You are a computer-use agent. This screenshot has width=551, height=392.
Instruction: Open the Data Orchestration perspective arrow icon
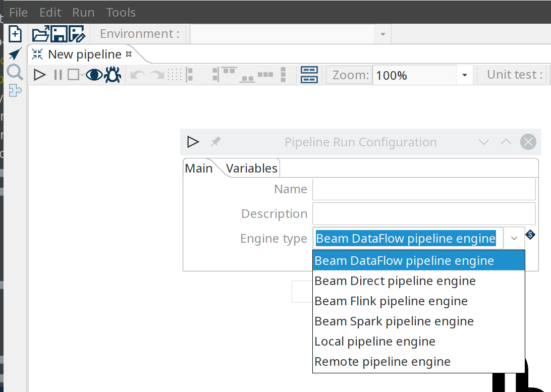coord(15,54)
